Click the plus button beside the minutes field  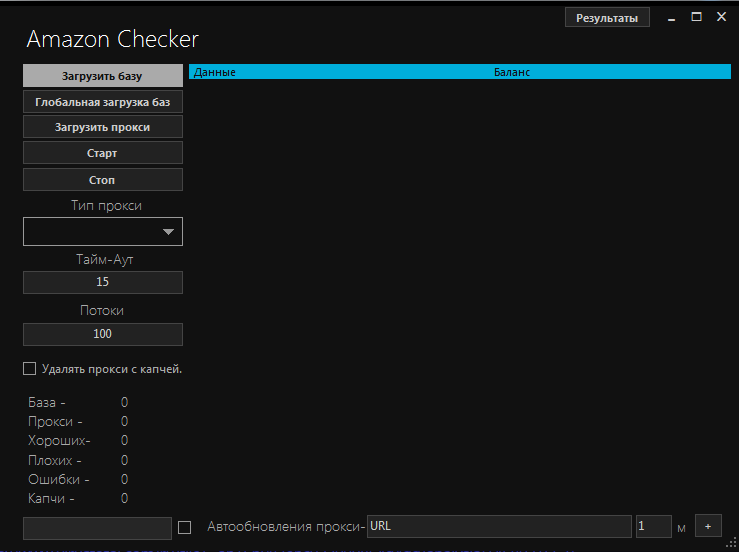tap(708, 526)
